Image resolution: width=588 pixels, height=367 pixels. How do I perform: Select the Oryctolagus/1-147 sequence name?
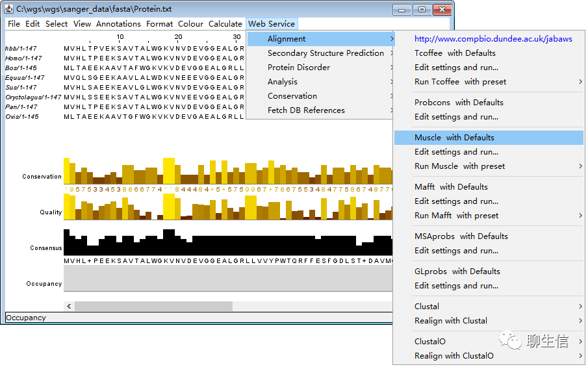[x=33, y=97]
